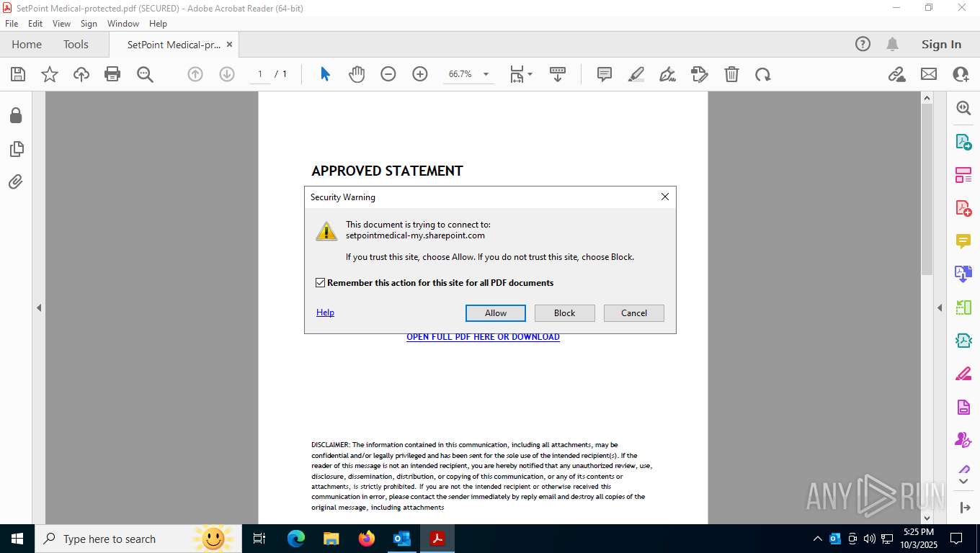The height and width of the screenshot is (553, 980).
Task: Click the vertical document scrollbar thumb
Action: (x=927, y=189)
